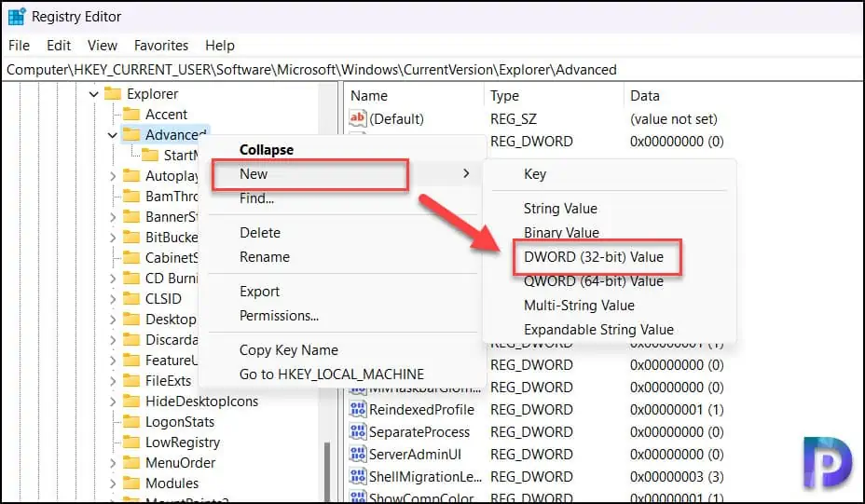Click the Discardable folder icon
The width and height of the screenshot is (865, 504).
click(x=131, y=340)
